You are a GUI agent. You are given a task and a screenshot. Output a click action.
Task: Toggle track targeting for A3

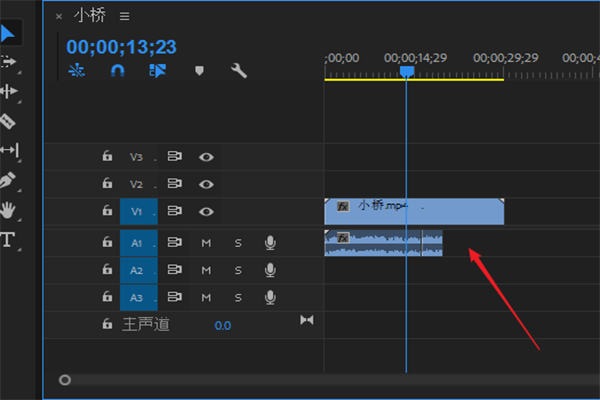point(139,297)
